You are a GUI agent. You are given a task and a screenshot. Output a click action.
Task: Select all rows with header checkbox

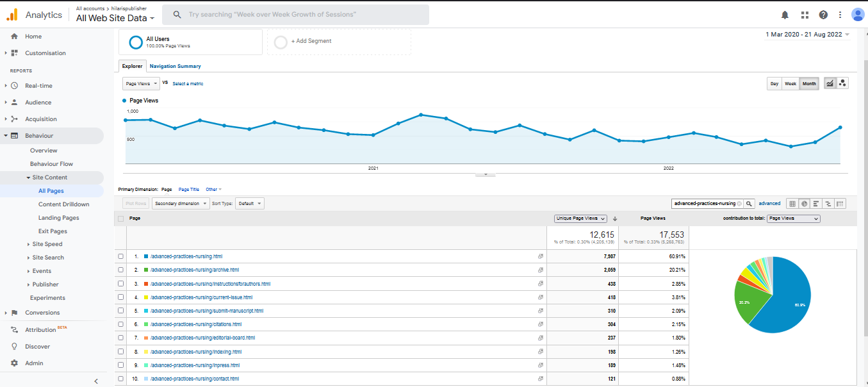tap(120, 218)
